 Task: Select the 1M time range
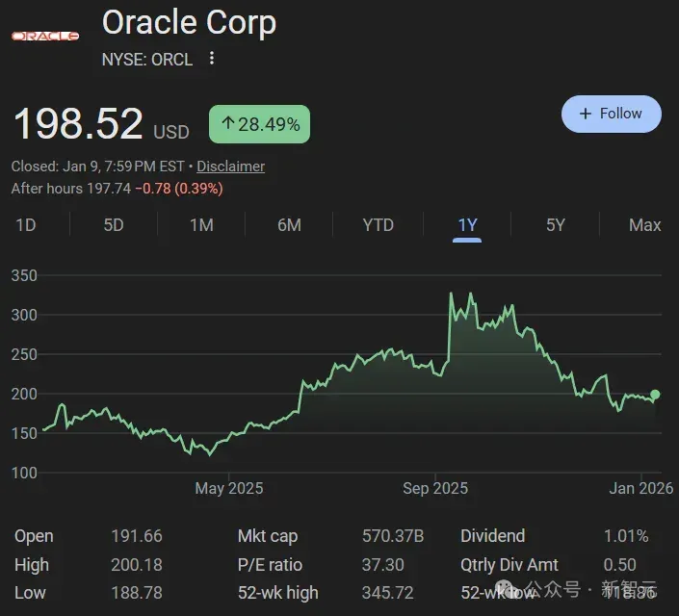tap(201, 225)
